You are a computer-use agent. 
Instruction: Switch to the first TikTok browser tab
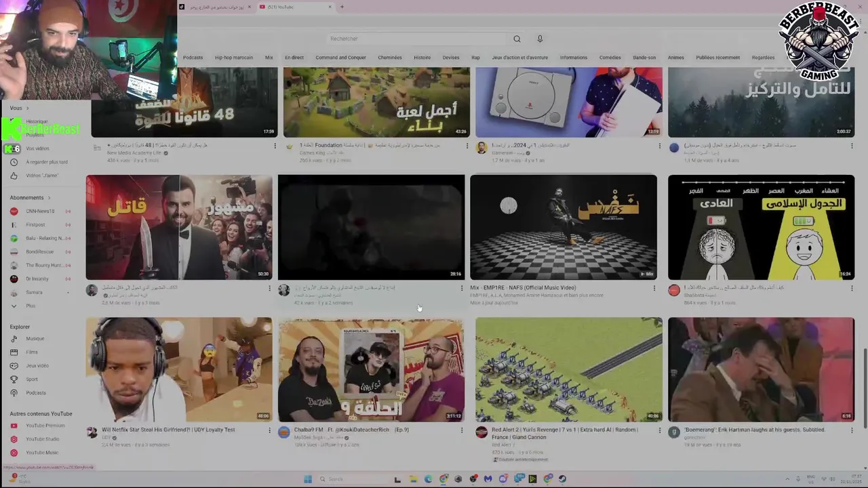[x=215, y=7]
